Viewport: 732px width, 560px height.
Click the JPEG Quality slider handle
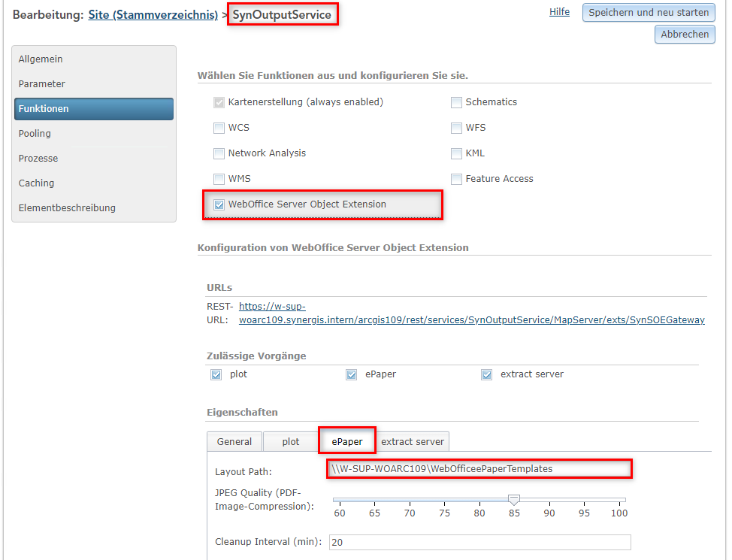click(514, 499)
